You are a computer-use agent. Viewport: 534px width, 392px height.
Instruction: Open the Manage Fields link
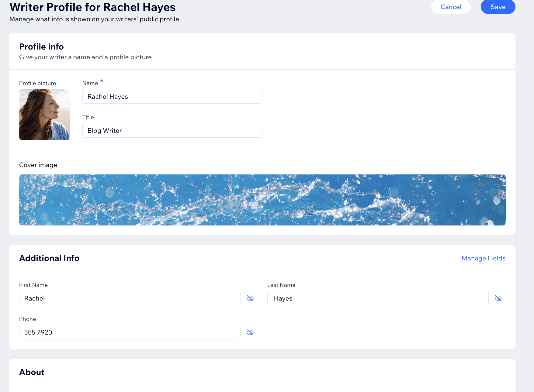484,258
